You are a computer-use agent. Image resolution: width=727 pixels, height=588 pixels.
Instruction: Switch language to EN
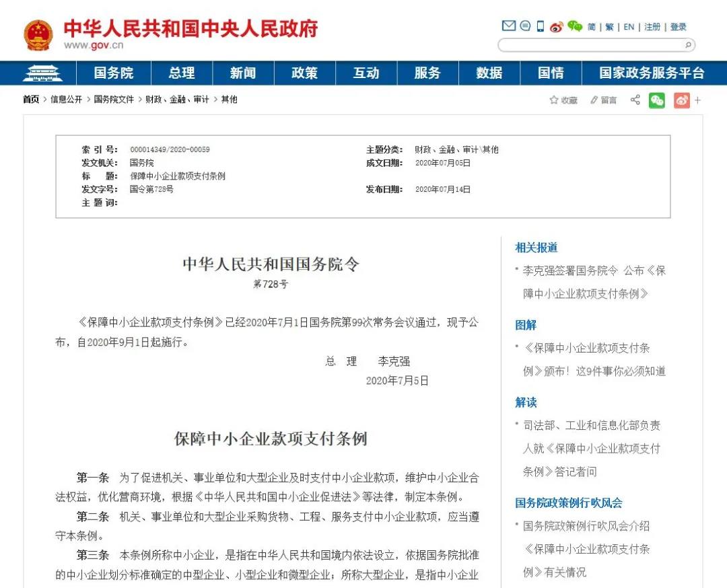(x=629, y=27)
